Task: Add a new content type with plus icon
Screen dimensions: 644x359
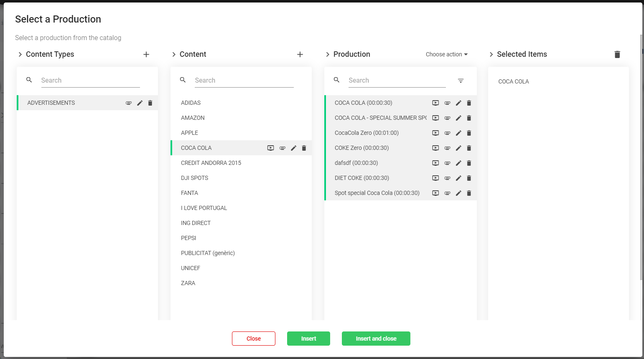Action: tap(146, 54)
